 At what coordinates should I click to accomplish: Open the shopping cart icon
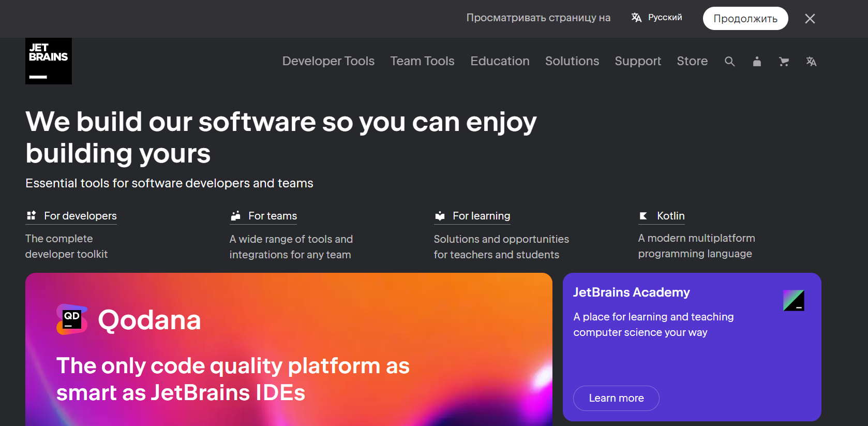coord(784,62)
